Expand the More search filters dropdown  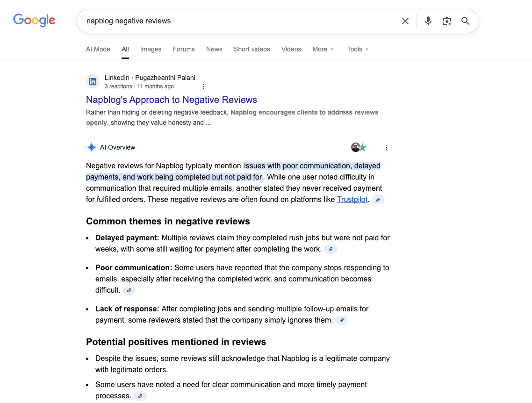[x=323, y=49]
